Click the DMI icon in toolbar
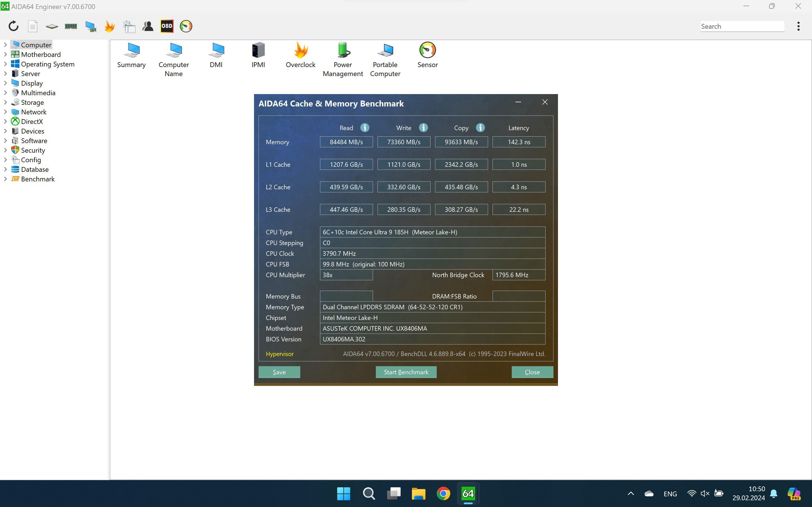812x507 pixels. 216,56
